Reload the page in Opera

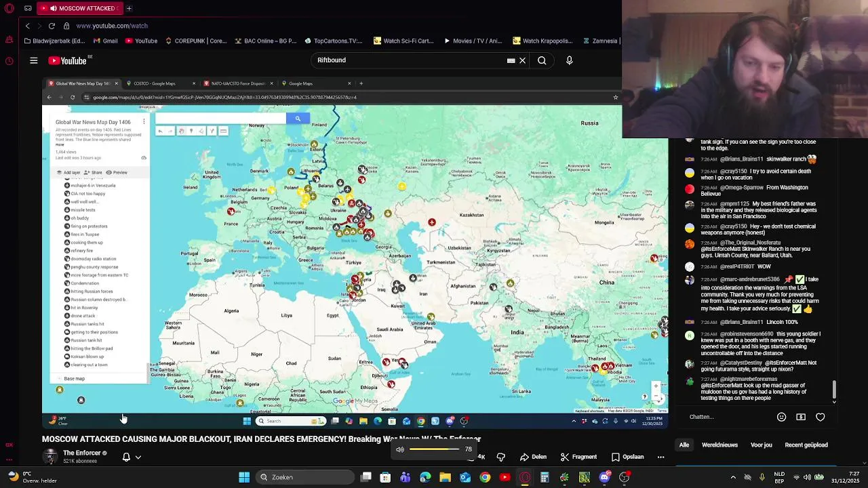[x=52, y=26]
